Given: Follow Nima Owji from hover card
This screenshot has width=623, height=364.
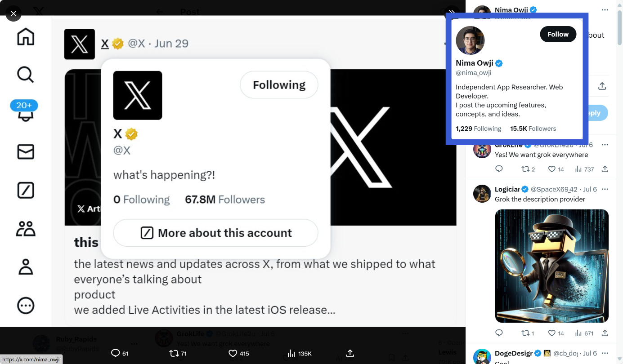Looking at the screenshot, I should [x=558, y=34].
